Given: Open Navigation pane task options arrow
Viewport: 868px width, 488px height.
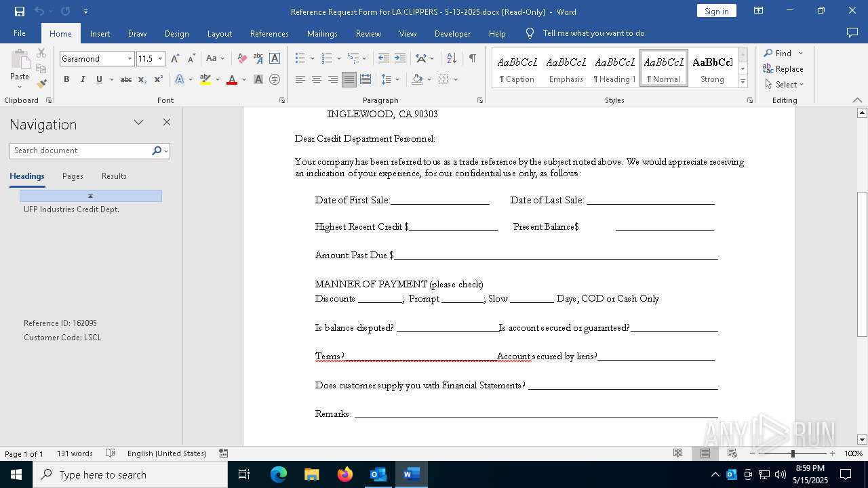Looking at the screenshot, I should (138, 123).
